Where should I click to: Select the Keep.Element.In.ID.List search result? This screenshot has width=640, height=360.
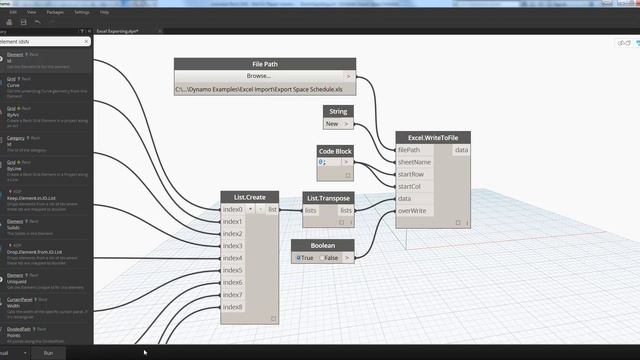pyautogui.click(x=47, y=200)
